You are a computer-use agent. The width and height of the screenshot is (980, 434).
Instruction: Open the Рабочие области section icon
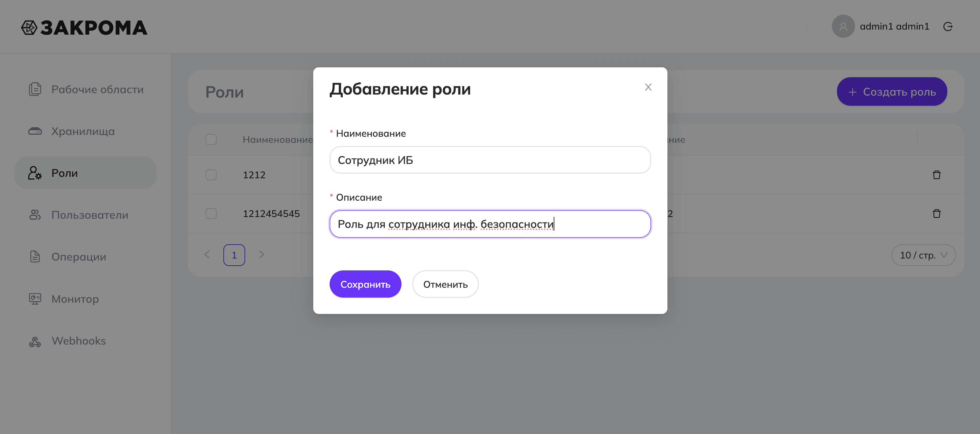click(x=35, y=89)
